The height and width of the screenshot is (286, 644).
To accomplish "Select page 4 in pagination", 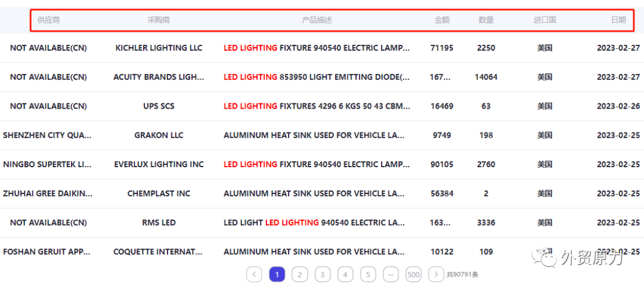I will coord(345,275).
